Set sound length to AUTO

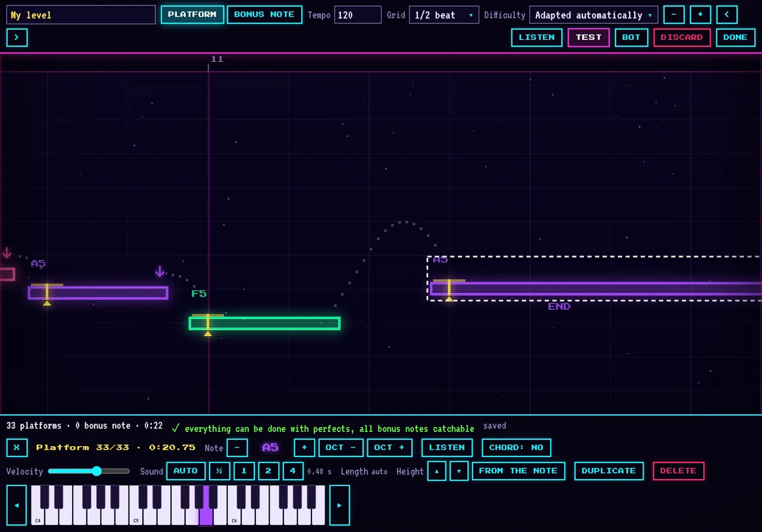pos(186,471)
